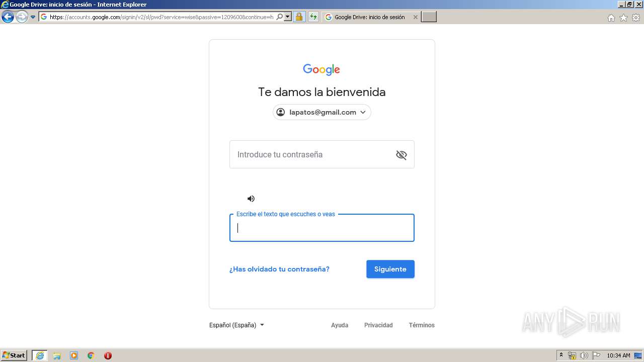This screenshot has height=362, width=644.
Task: Open the Tools gear icon
Action: tap(636, 18)
